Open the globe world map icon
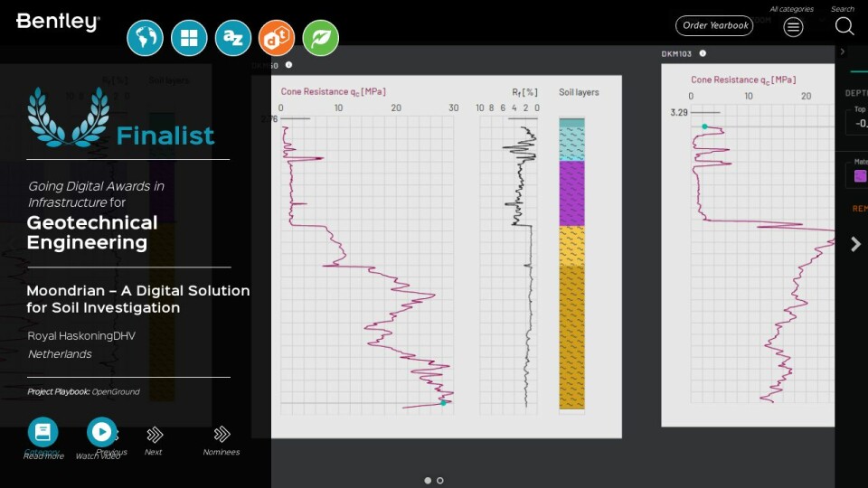The height and width of the screenshot is (488, 868). click(145, 38)
